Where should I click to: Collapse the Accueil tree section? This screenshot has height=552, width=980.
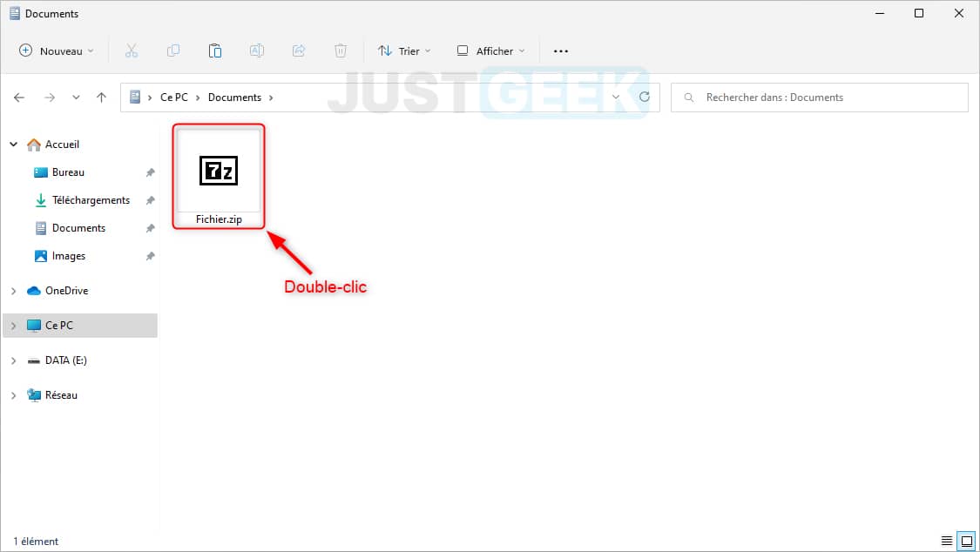(13, 145)
